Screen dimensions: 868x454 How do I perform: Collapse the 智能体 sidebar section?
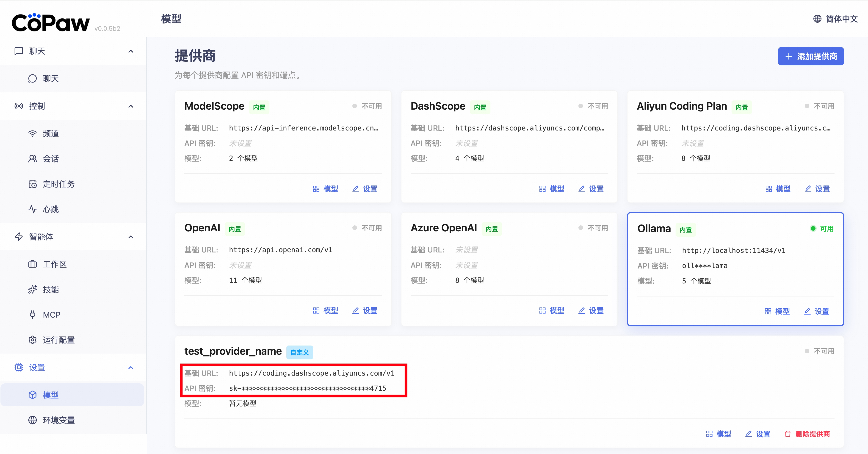[131, 237]
